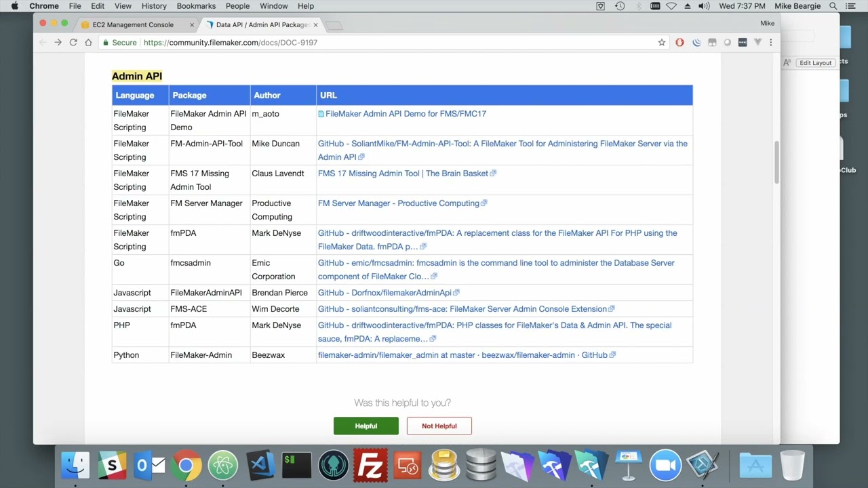Open emic/fmcsadmin GitHub link

pyautogui.click(x=496, y=269)
